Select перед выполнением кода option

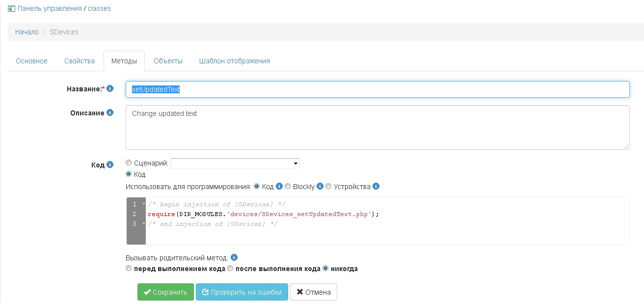coord(129,269)
